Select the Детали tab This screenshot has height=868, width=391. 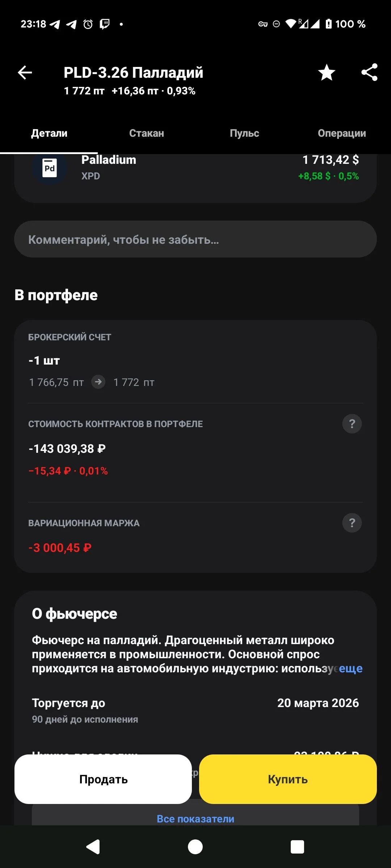(x=49, y=133)
